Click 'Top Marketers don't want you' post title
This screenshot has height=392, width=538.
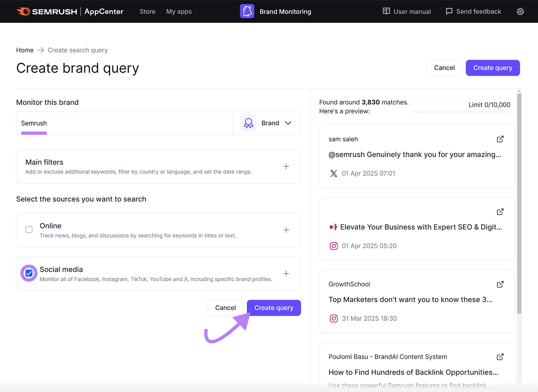410,300
